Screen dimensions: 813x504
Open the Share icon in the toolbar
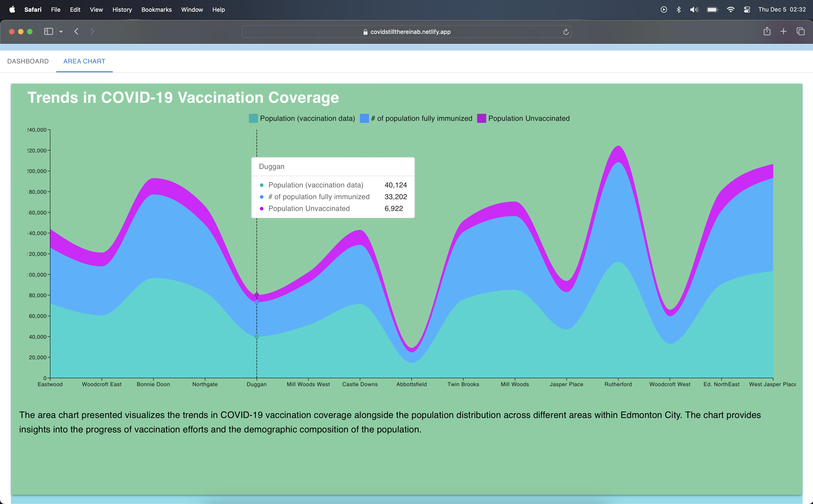pyautogui.click(x=767, y=31)
